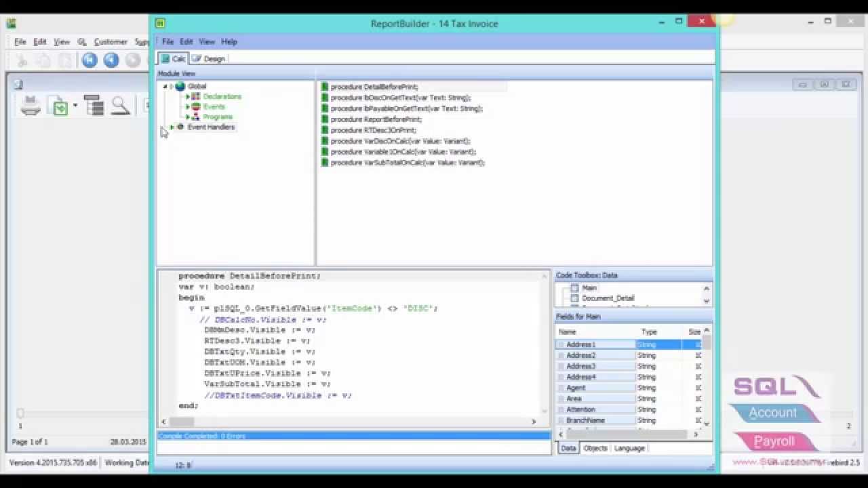Open ReportBuilder File menu
Image resolution: width=868 pixels, height=488 pixels.
tap(167, 42)
